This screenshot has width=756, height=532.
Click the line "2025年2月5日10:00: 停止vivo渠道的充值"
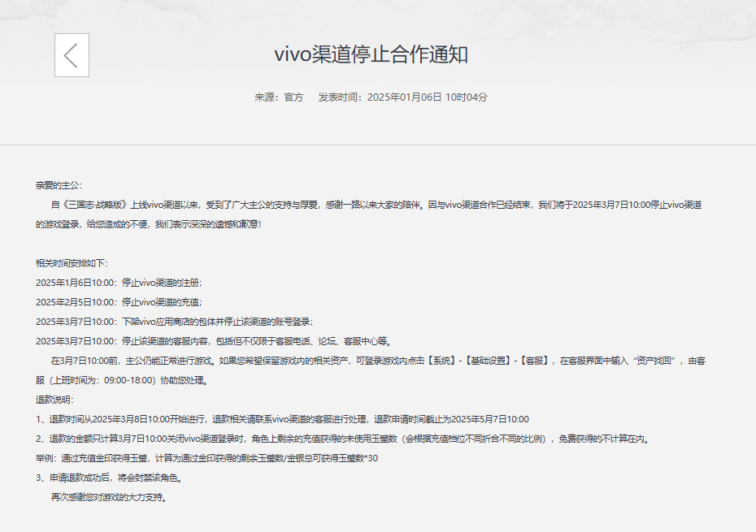(x=119, y=303)
